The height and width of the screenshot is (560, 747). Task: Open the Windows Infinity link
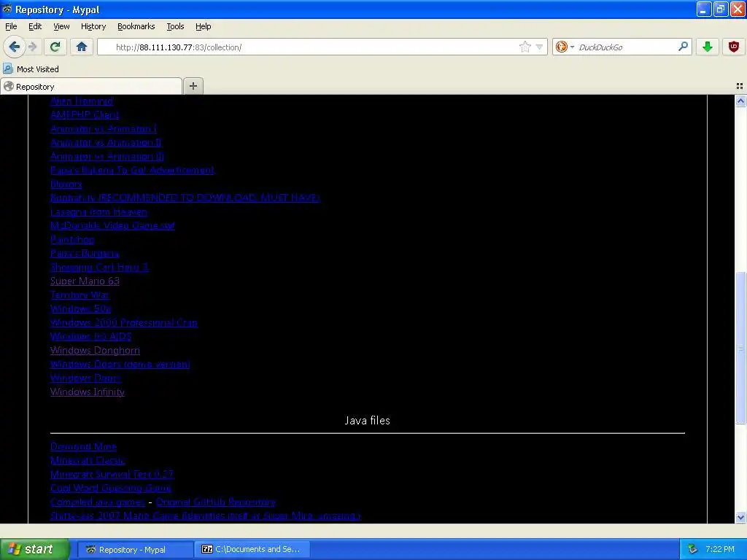tap(88, 392)
